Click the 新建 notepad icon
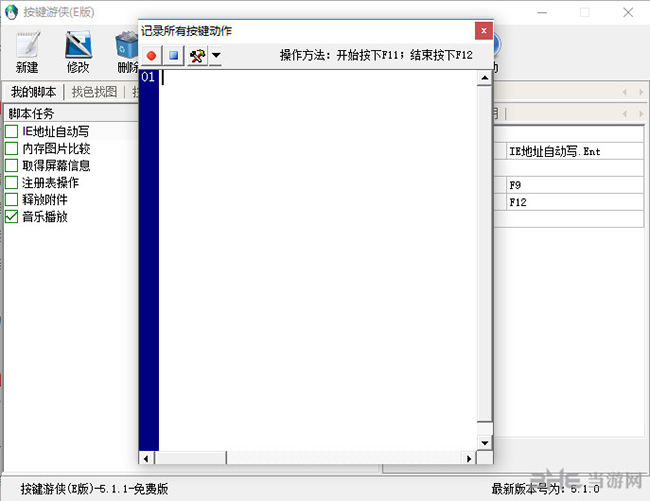Image resolution: width=650 pixels, height=501 pixels. pos(28,44)
